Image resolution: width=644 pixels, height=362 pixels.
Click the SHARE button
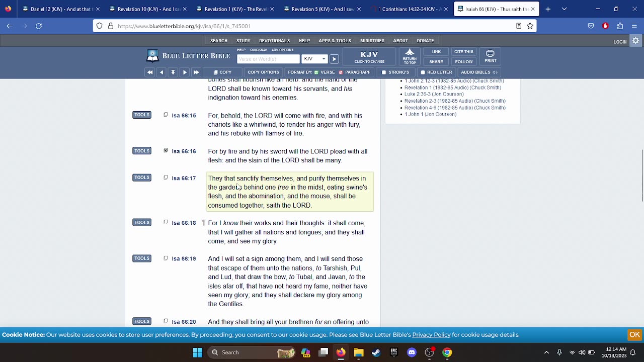click(x=436, y=62)
